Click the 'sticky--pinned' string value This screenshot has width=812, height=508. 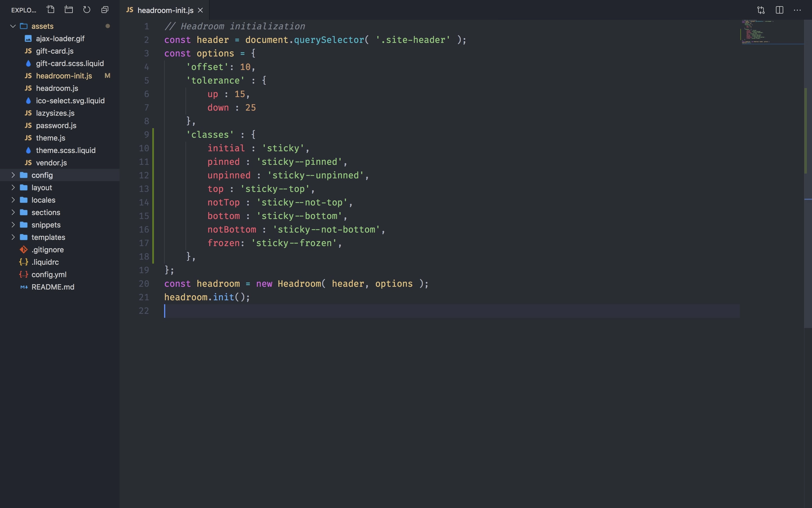pos(299,162)
